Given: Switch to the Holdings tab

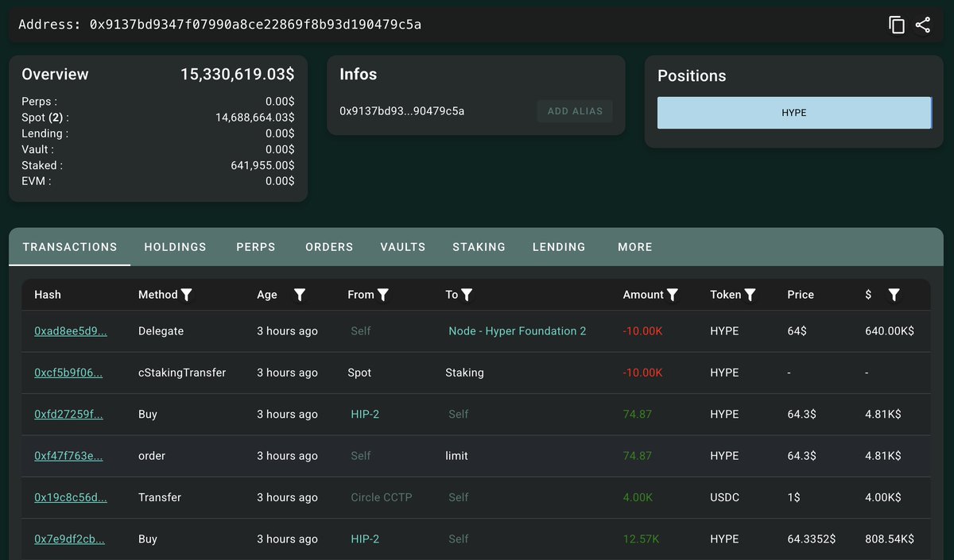Looking at the screenshot, I should [175, 247].
